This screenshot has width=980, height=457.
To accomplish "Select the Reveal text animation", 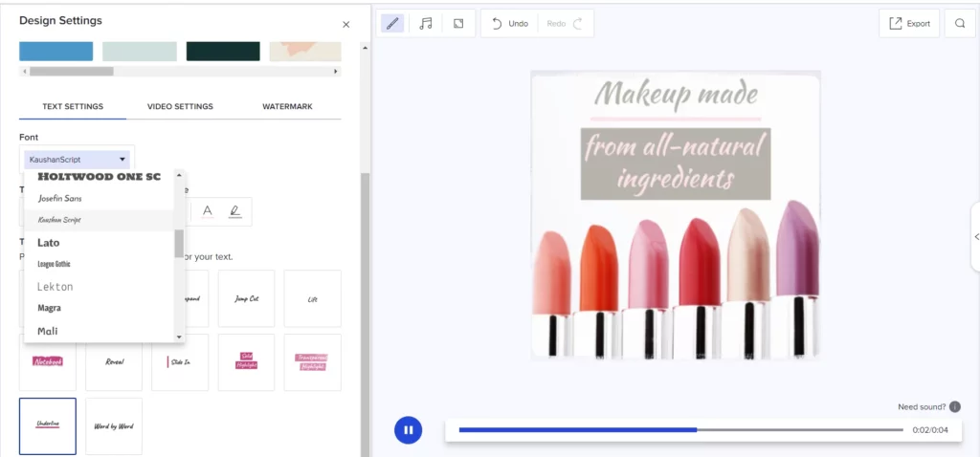I will (x=114, y=362).
